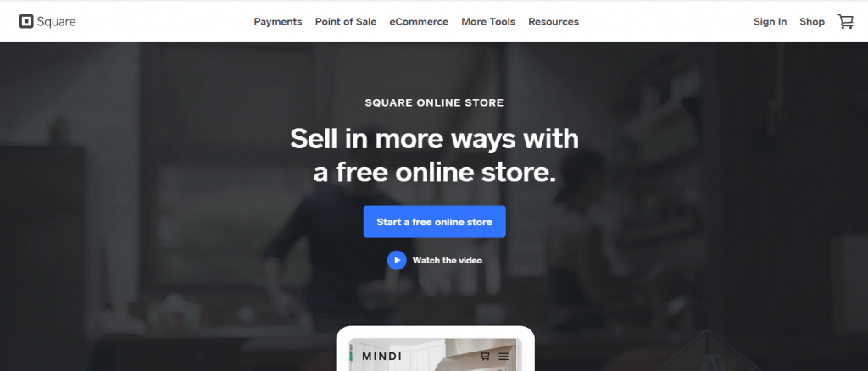This screenshot has height=371, width=868.
Task: Click the Square logo icon
Action: (26, 21)
